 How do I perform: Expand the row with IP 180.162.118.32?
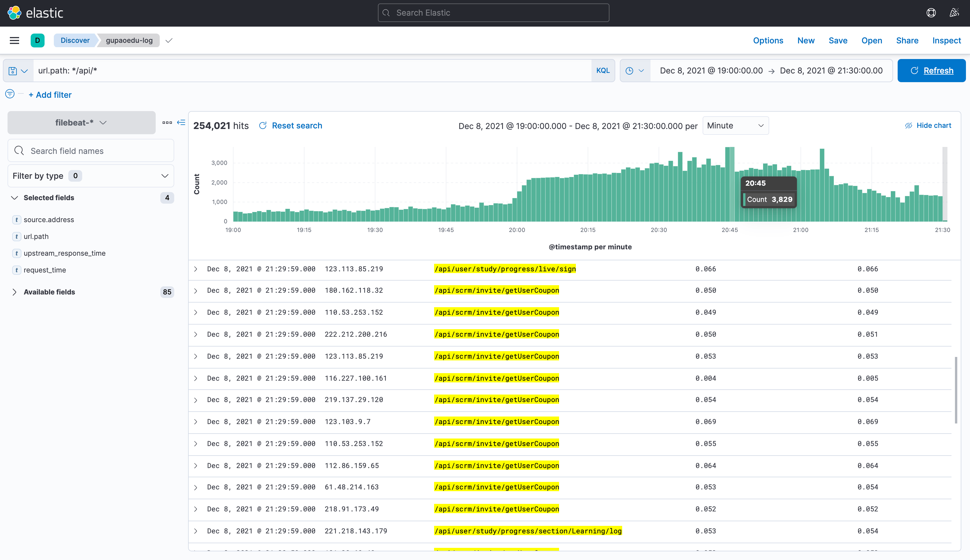tap(195, 291)
